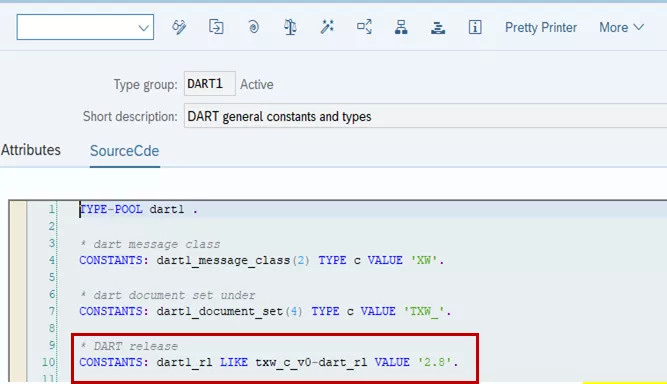Click the Pretty Printer button
This screenshot has height=384, width=667.
click(x=541, y=28)
